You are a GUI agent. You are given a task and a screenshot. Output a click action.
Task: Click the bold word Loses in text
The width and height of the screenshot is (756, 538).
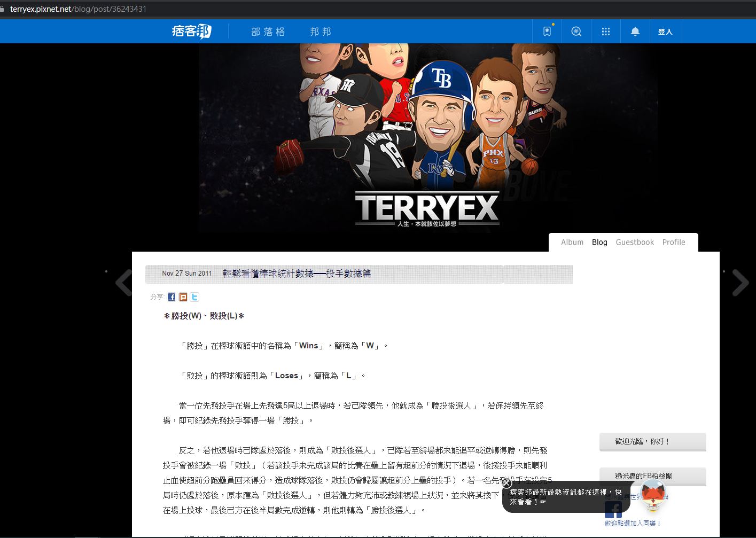tap(286, 376)
